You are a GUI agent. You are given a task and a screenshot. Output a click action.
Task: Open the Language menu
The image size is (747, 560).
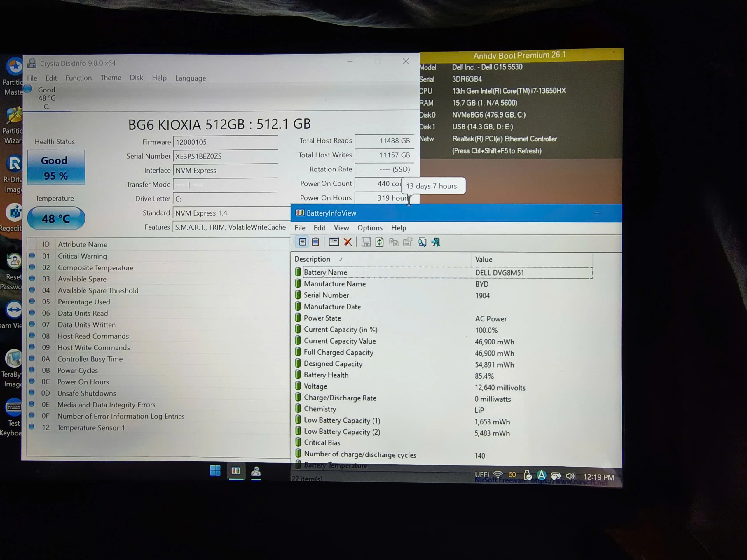(x=191, y=78)
